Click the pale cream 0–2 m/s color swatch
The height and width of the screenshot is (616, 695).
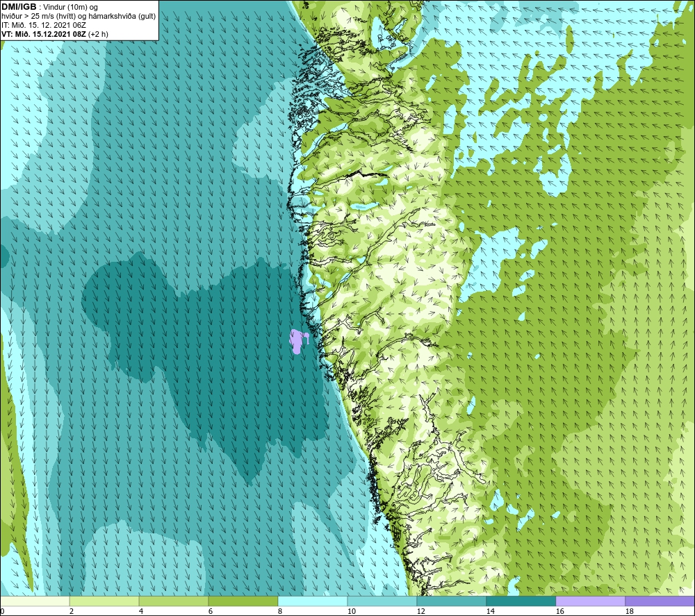[x=35, y=601]
